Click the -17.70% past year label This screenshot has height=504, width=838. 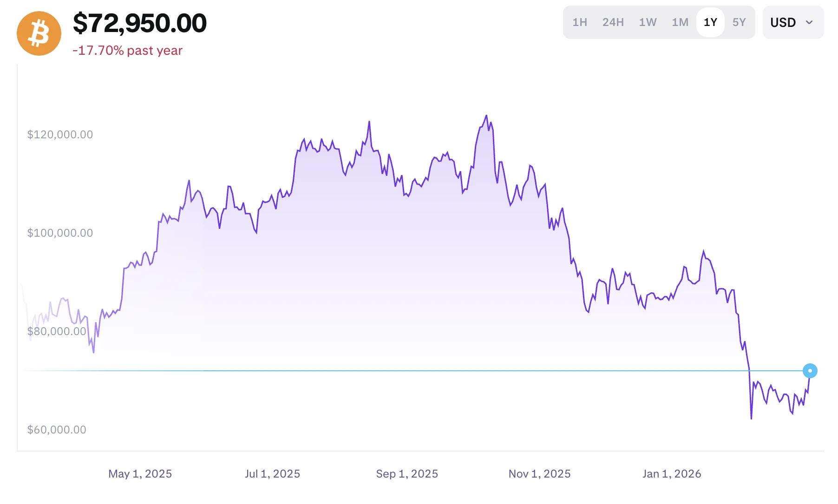[128, 51]
